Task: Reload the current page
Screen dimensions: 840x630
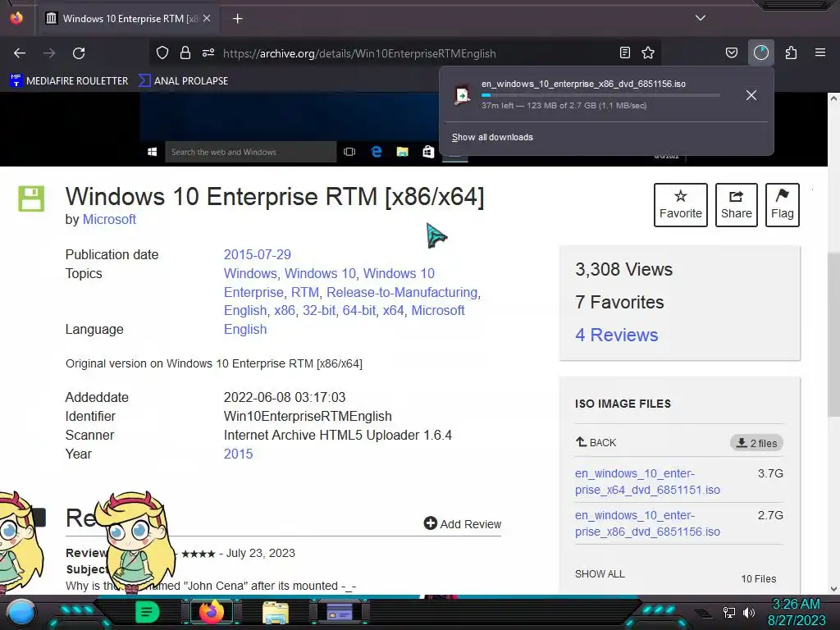Action: (x=79, y=53)
